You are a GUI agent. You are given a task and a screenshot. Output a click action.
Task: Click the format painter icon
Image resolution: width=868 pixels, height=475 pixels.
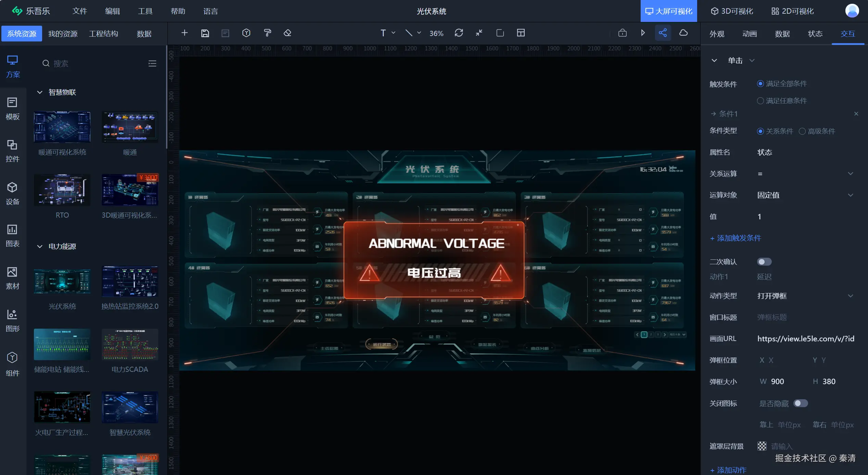(267, 33)
